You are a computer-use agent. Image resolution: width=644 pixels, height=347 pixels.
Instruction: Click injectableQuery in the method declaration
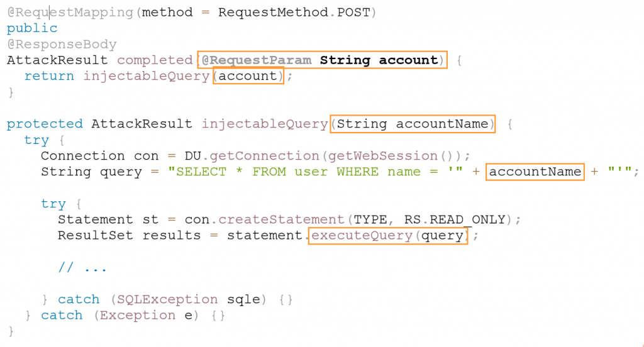coord(265,124)
